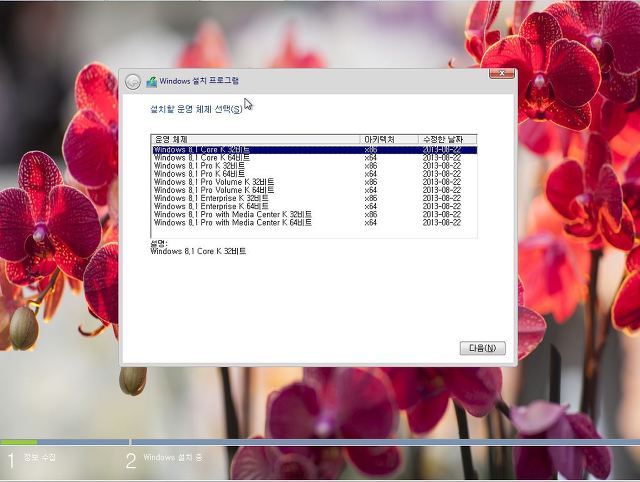Close the Windows setup dialog
Image resolution: width=640 pixels, height=482 pixels.
[502, 73]
